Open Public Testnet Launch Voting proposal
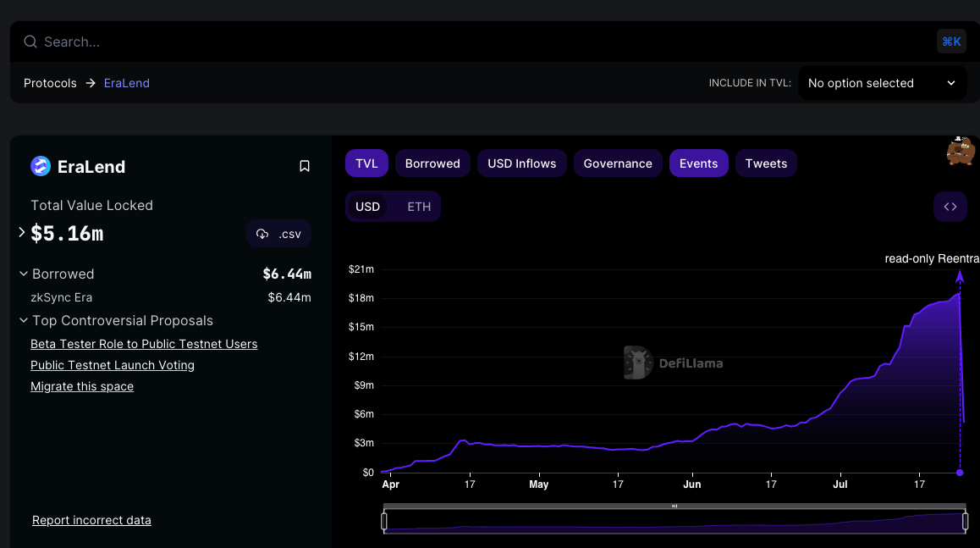 [x=113, y=365]
